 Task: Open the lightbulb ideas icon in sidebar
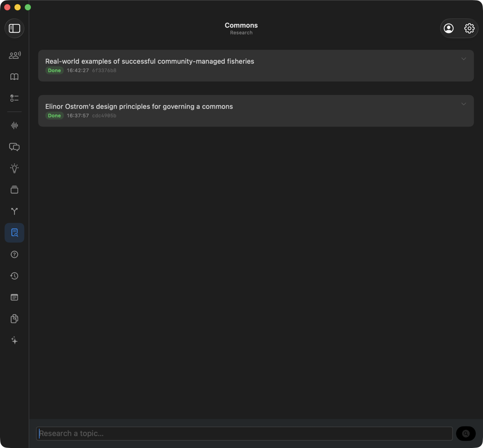[14, 169]
